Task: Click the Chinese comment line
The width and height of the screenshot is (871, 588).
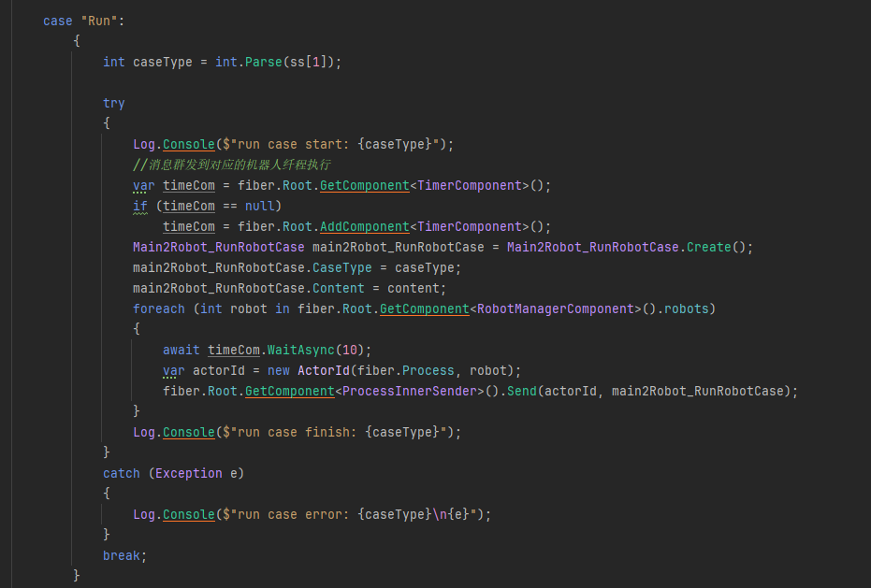Action: pos(232,165)
